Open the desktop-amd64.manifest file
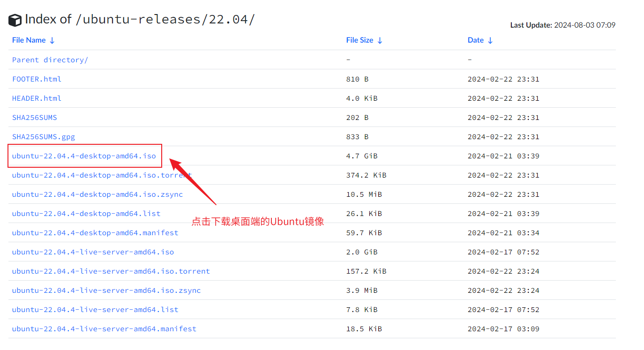The image size is (644, 350). 95,233
